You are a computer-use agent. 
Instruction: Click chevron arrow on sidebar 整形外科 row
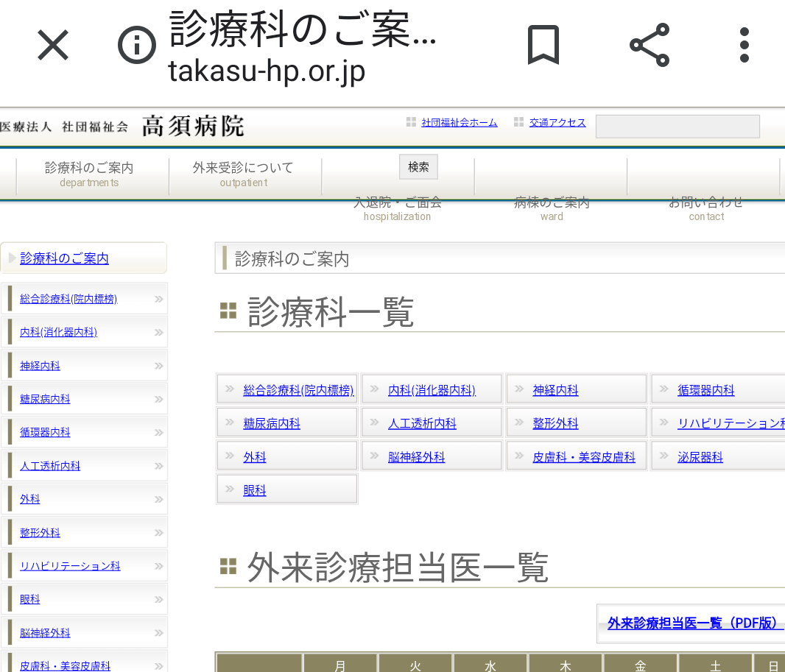coord(159,532)
